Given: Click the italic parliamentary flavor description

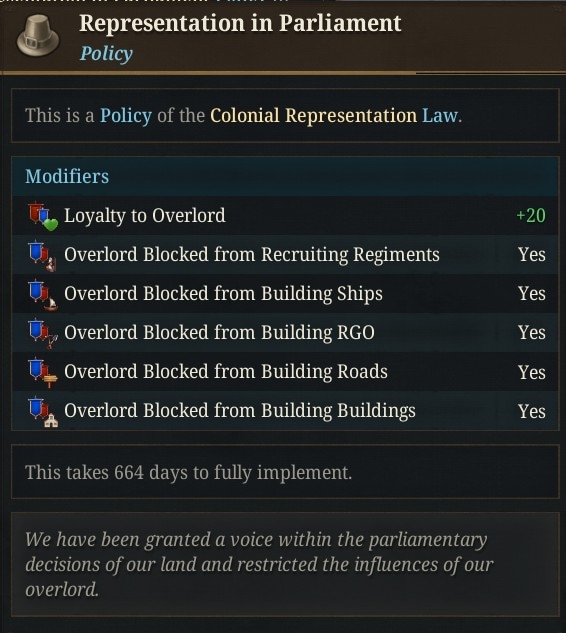Looking at the screenshot, I should pos(259,564).
